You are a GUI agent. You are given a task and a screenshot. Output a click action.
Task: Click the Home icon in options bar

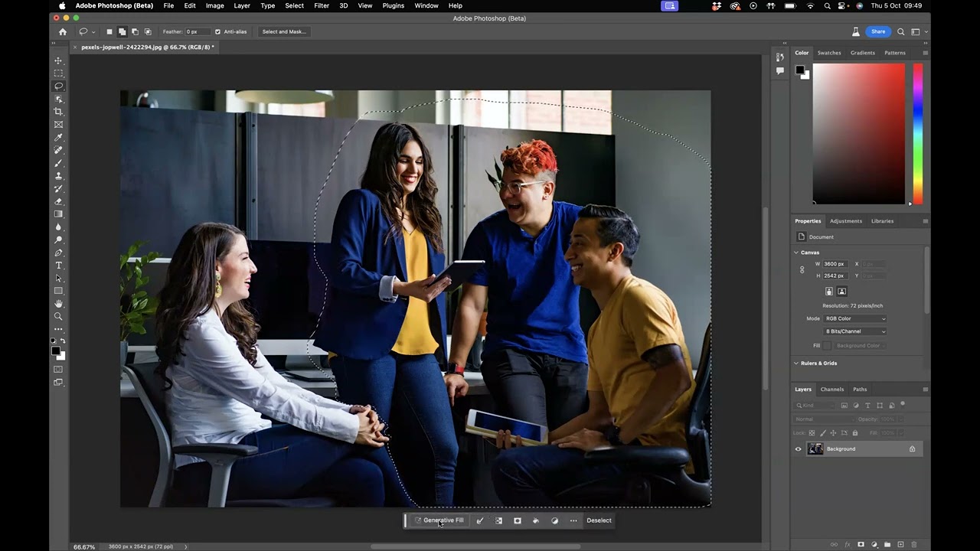pyautogui.click(x=63, y=31)
